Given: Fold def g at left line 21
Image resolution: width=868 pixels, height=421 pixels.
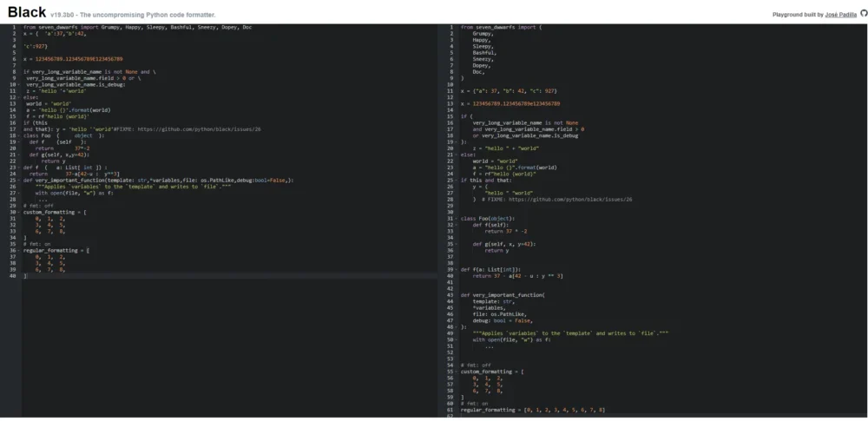Looking at the screenshot, I should (x=19, y=155).
